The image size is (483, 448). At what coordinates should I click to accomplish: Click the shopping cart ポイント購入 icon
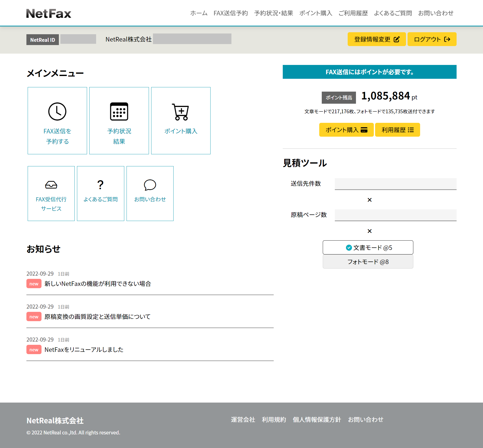(181, 111)
